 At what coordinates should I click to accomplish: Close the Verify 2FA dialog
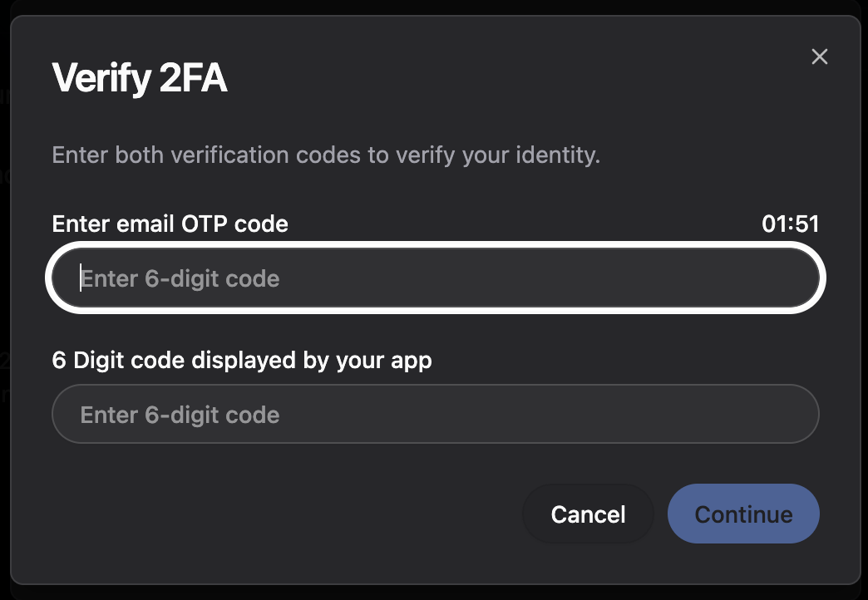(x=819, y=57)
